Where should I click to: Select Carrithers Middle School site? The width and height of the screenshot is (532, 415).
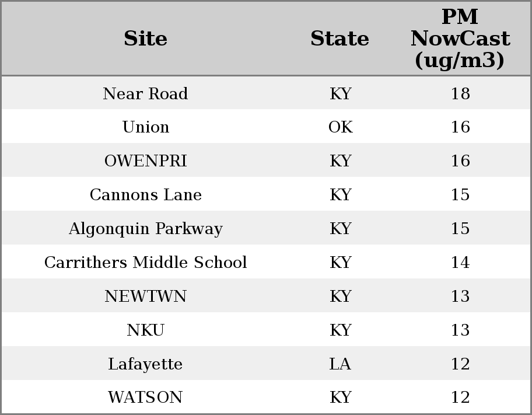[145, 263]
